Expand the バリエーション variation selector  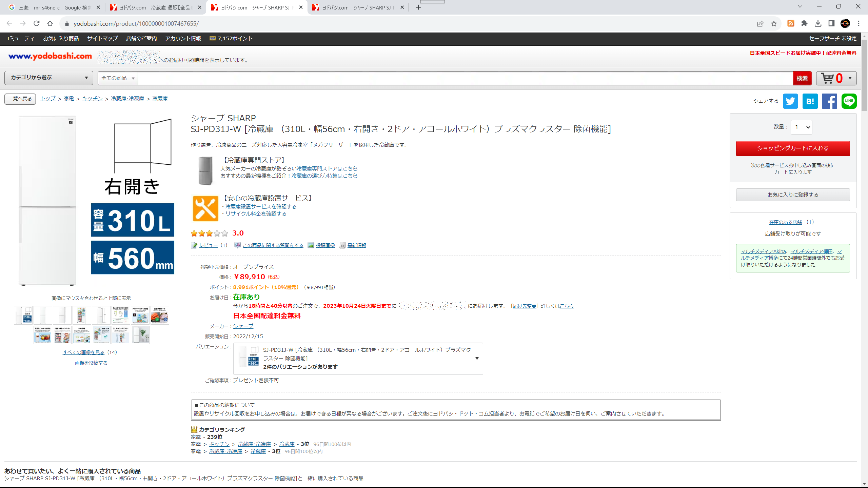(x=358, y=358)
